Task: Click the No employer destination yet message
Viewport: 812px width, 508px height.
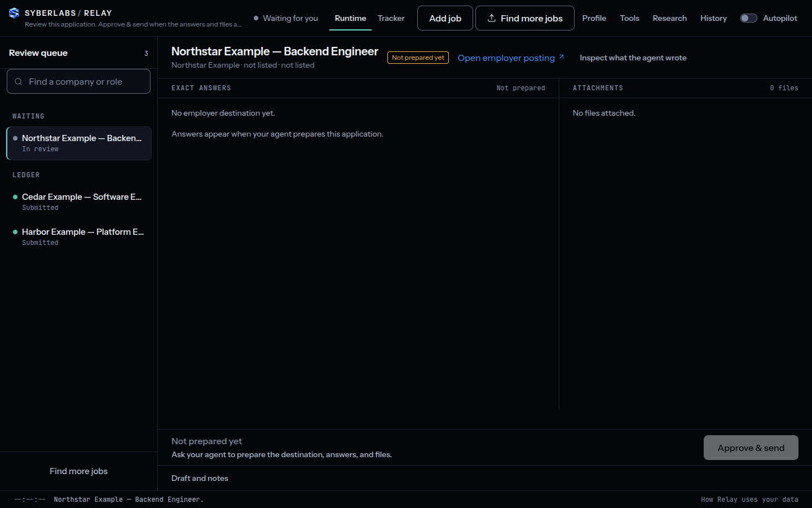Action: click(223, 113)
